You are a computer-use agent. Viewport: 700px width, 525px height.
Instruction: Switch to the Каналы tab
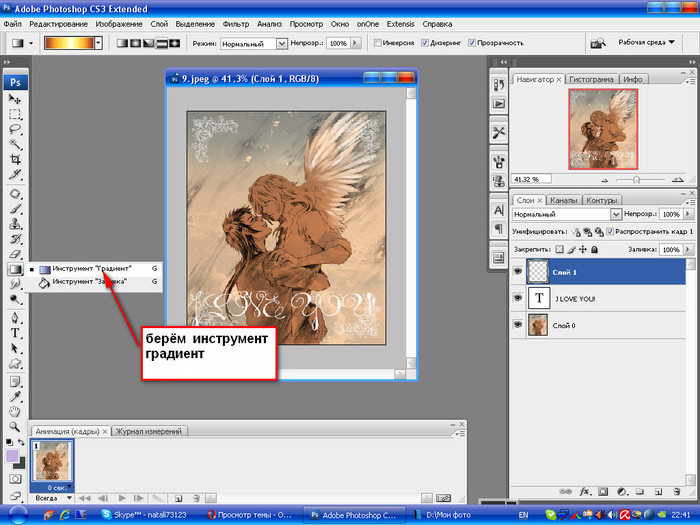pos(563,200)
